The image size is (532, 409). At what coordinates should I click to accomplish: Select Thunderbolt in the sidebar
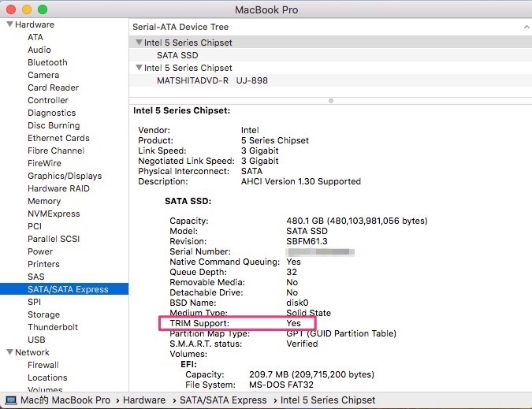(x=53, y=327)
